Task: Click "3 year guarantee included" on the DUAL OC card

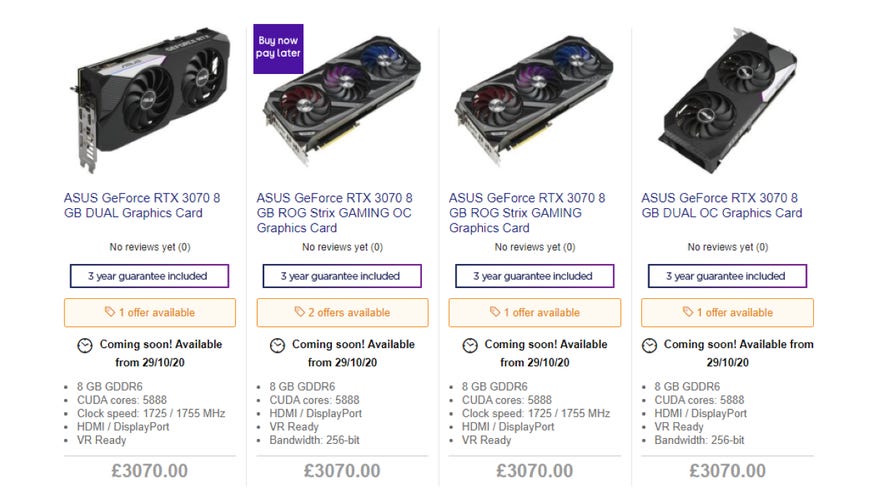Action: (727, 276)
